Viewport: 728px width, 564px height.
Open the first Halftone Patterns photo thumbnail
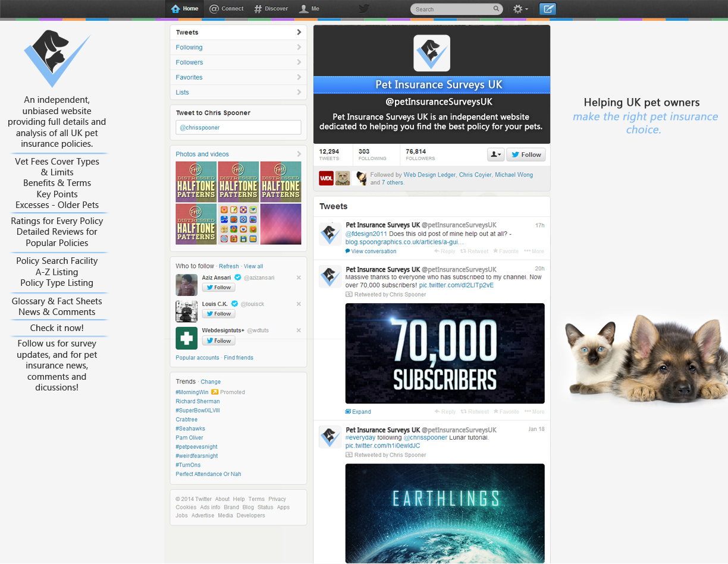(x=196, y=182)
